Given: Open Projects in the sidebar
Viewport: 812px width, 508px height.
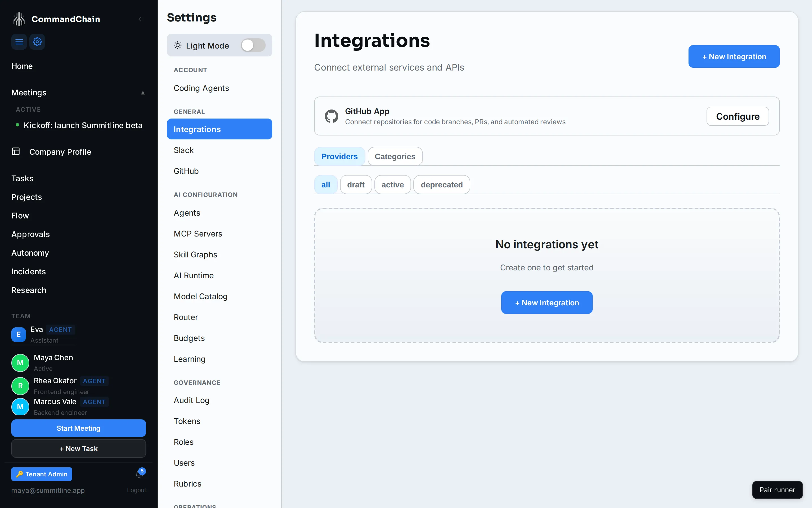Looking at the screenshot, I should [27, 197].
